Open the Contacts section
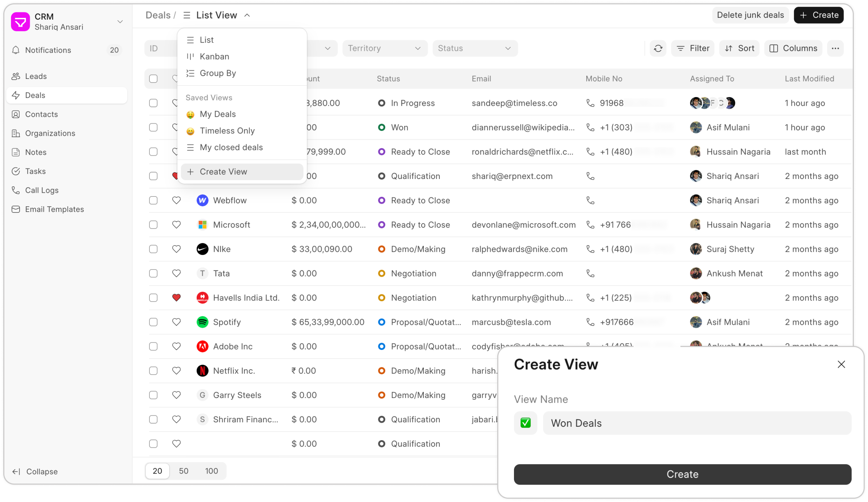Viewport: 868px width, 502px height. click(x=41, y=114)
